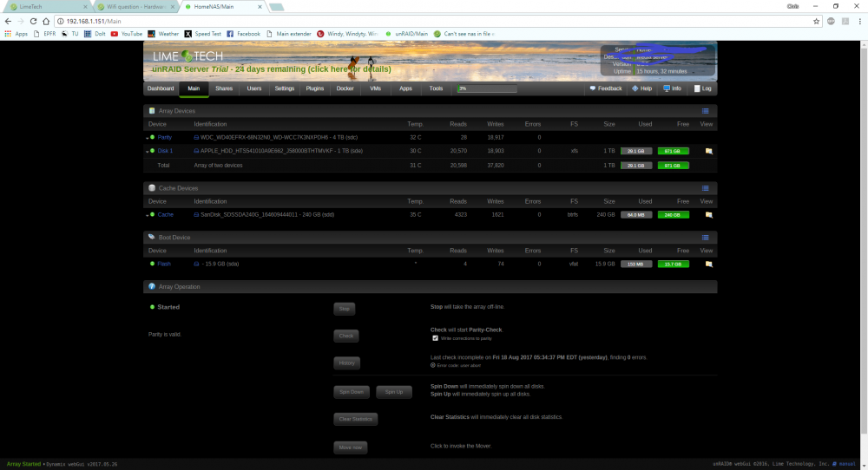Open the Info button
This screenshot has width=868, height=470.
(x=673, y=88)
